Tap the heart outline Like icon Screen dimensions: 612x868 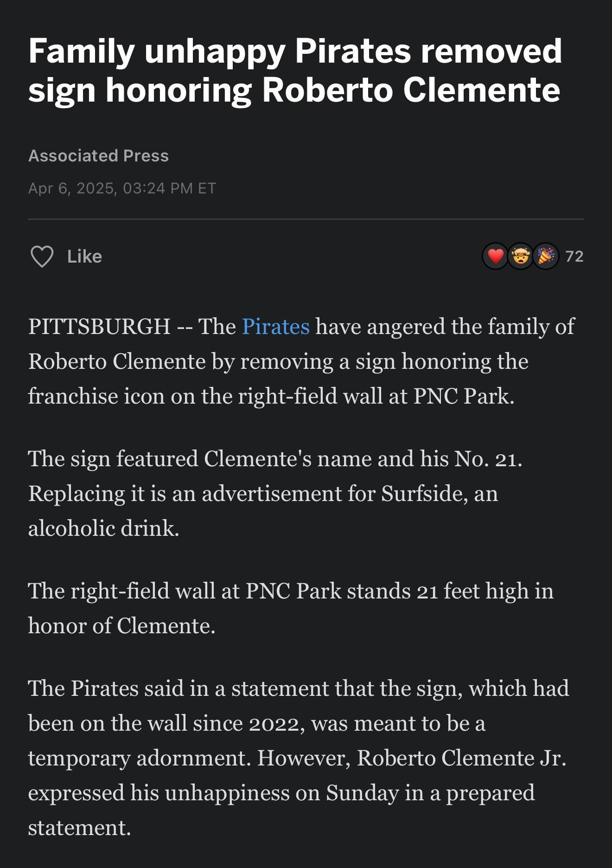[42, 257]
